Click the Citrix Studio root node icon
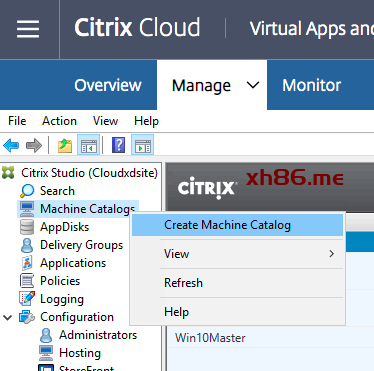The image size is (374, 371). coord(8,173)
